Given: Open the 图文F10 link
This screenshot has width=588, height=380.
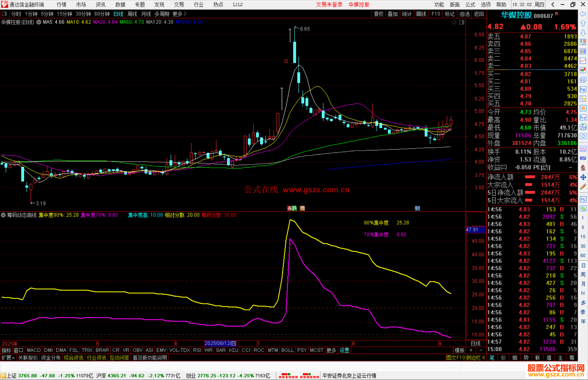Looking at the screenshot, I should [x=455, y=358].
